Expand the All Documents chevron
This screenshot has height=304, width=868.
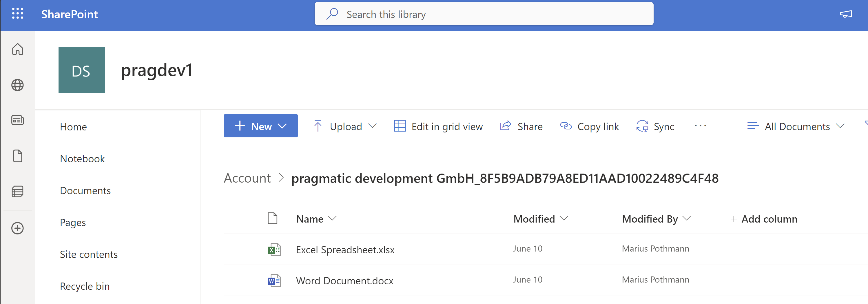click(x=840, y=126)
